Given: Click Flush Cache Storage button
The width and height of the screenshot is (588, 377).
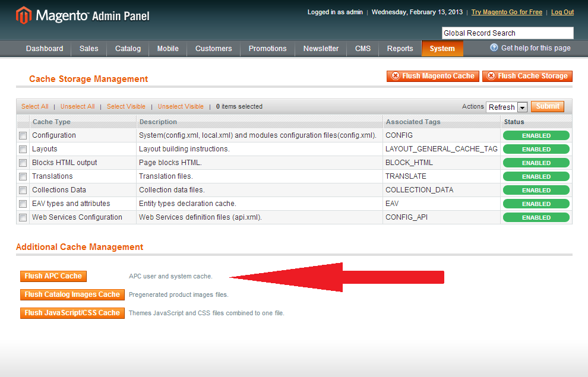Looking at the screenshot, I should pyautogui.click(x=527, y=76).
